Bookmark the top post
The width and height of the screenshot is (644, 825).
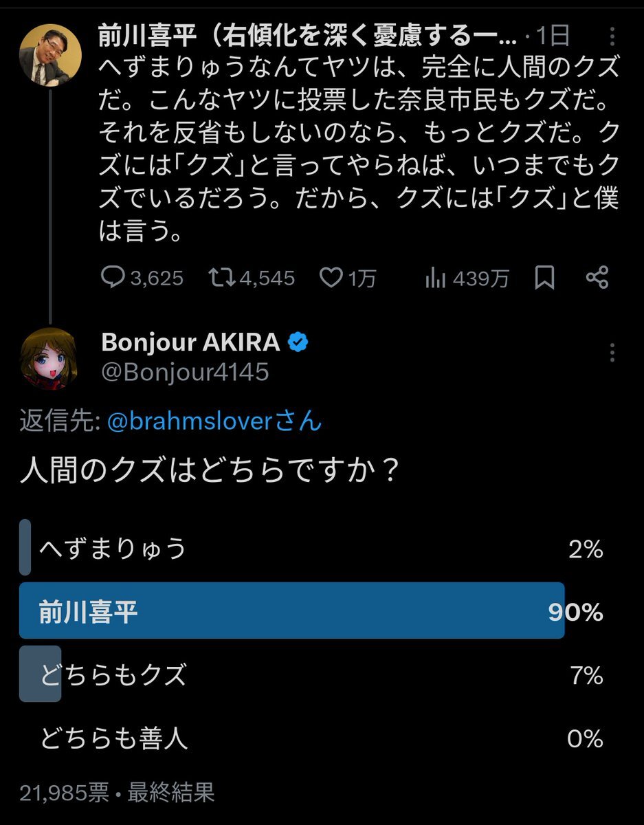coord(544,278)
